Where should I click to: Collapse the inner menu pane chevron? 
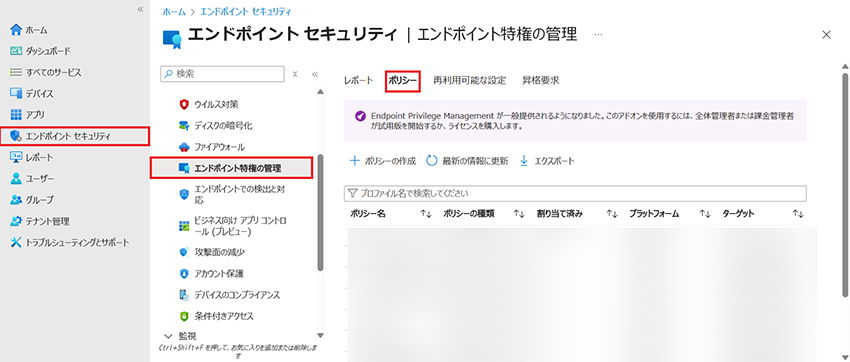click(314, 74)
